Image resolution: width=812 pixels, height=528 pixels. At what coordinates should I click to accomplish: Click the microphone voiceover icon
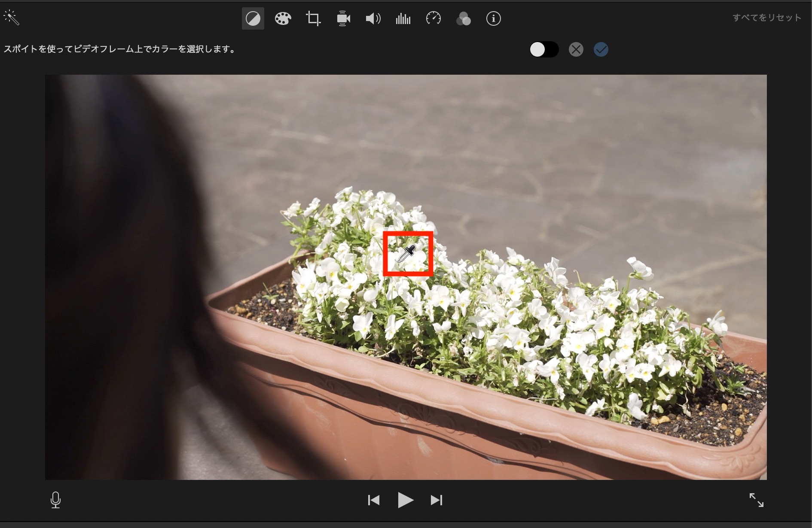[55, 500]
